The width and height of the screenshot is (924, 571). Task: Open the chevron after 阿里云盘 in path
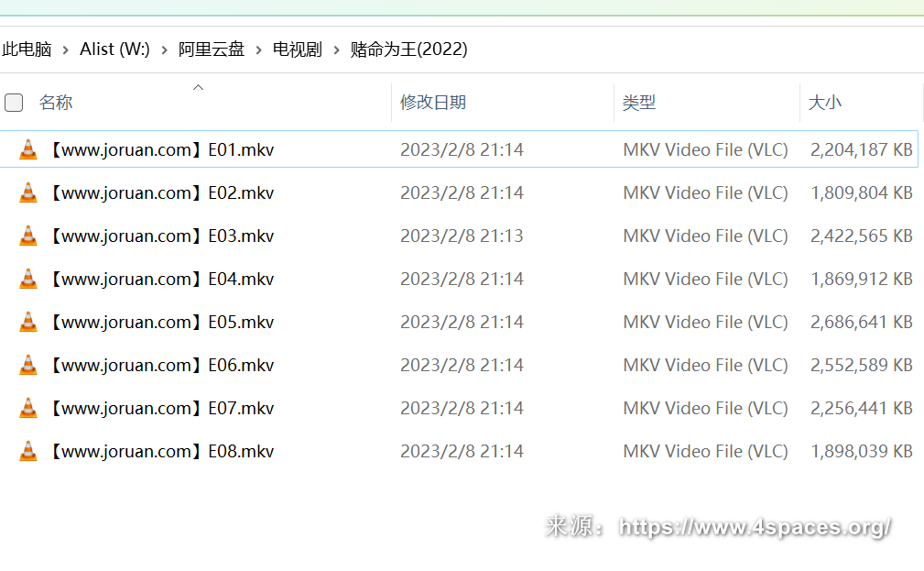pyautogui.click(x=259, y=49)
